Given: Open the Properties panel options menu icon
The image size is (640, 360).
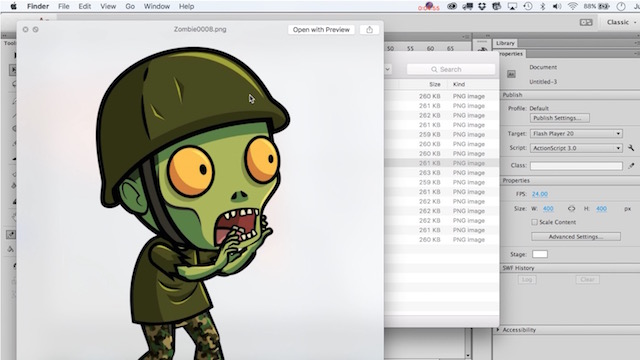Looking at the screenshot, I should click(637, 53).
